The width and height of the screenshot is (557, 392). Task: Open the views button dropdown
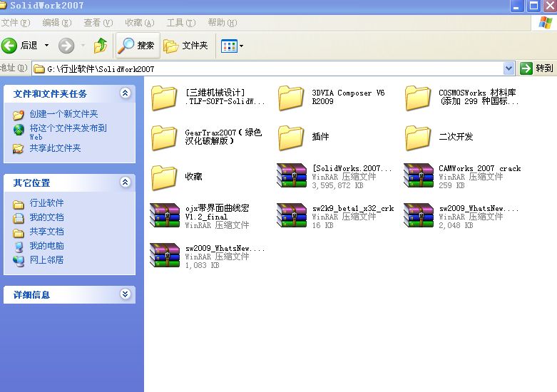point(242,46)
